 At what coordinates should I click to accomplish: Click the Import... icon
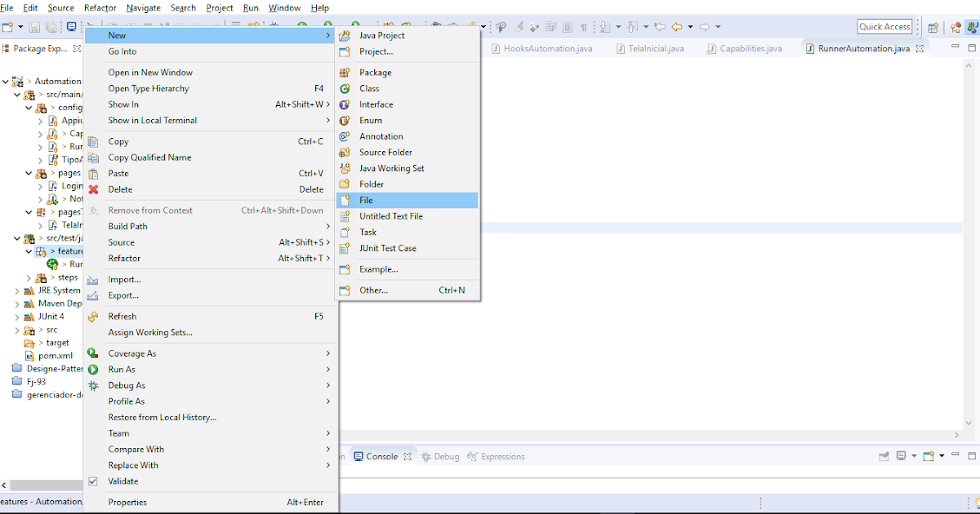(x=93, y=279)
